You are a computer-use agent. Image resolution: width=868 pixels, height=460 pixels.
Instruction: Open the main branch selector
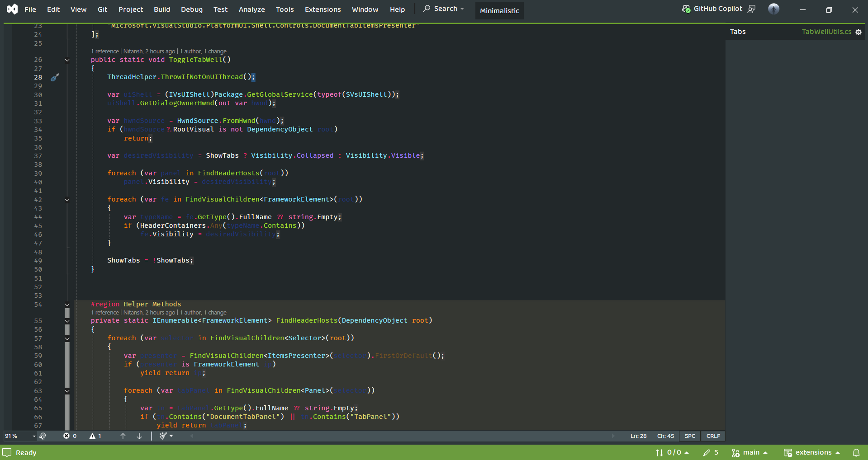tap(749, 452)
